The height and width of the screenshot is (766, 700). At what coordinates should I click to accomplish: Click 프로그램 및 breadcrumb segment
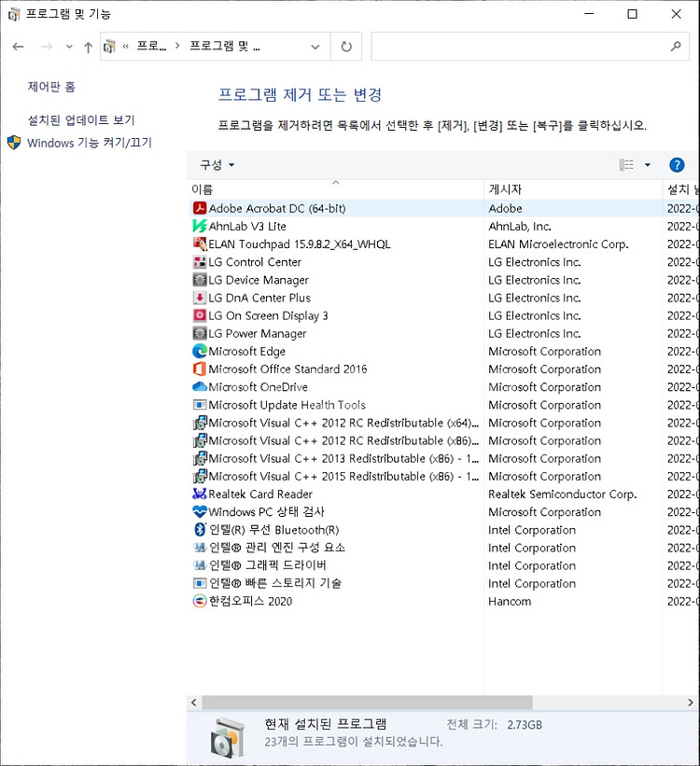coord(225,47)
